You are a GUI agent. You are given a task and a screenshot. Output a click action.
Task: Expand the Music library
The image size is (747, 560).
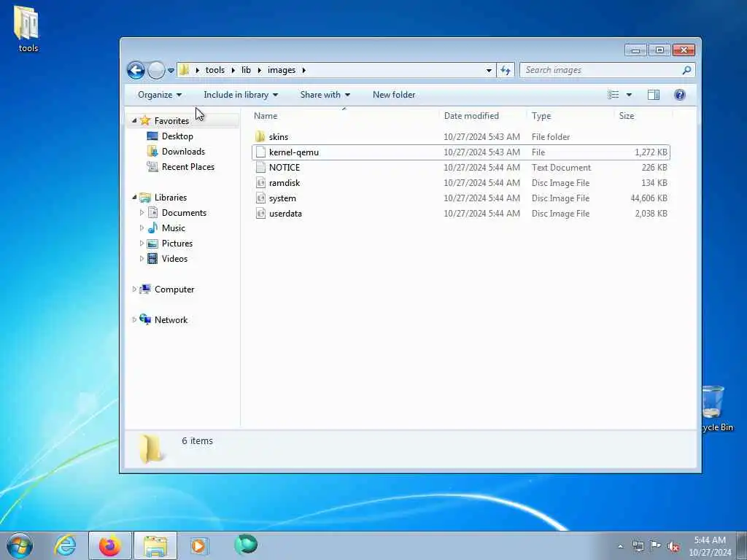click(x=142, y=227)
